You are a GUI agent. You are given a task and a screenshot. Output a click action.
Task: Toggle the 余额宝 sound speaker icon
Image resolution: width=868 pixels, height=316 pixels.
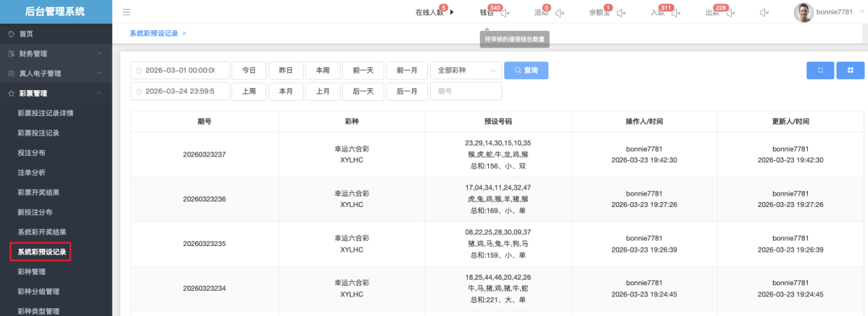[620, 13]
